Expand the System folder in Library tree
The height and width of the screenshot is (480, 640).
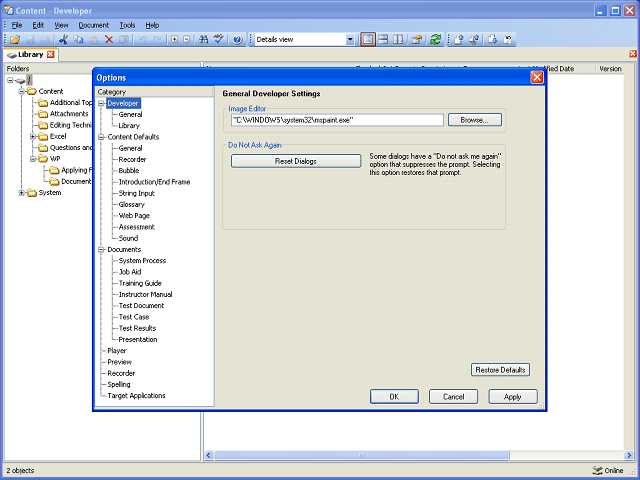[22, 193]
